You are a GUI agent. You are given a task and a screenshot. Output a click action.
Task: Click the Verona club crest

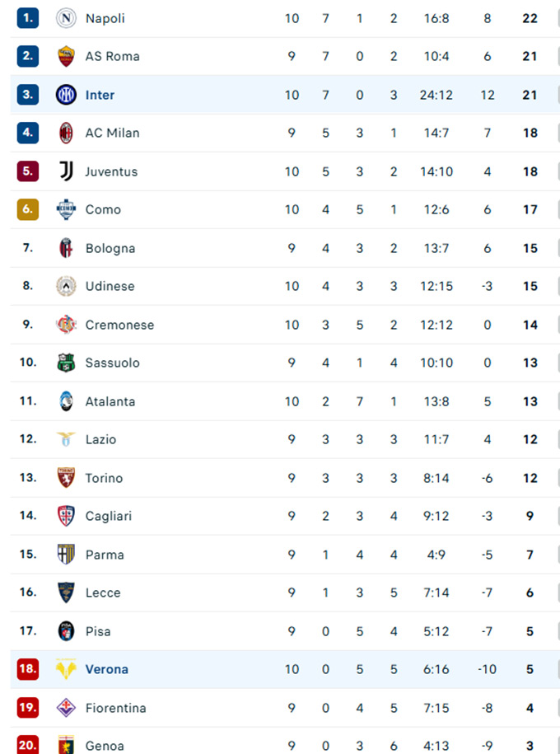point(66,669)
